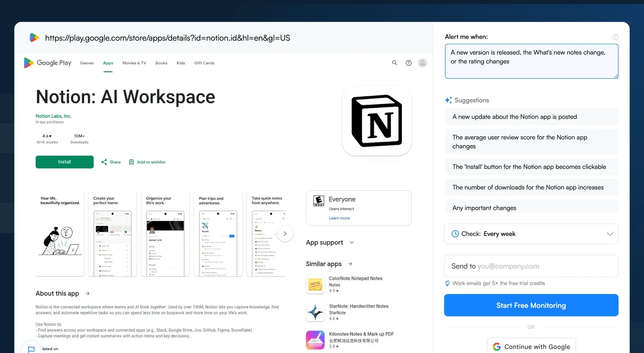This screenshot has height=353, width=644.
Task: Click Continue with Google
Action: [x=531, y=346]
